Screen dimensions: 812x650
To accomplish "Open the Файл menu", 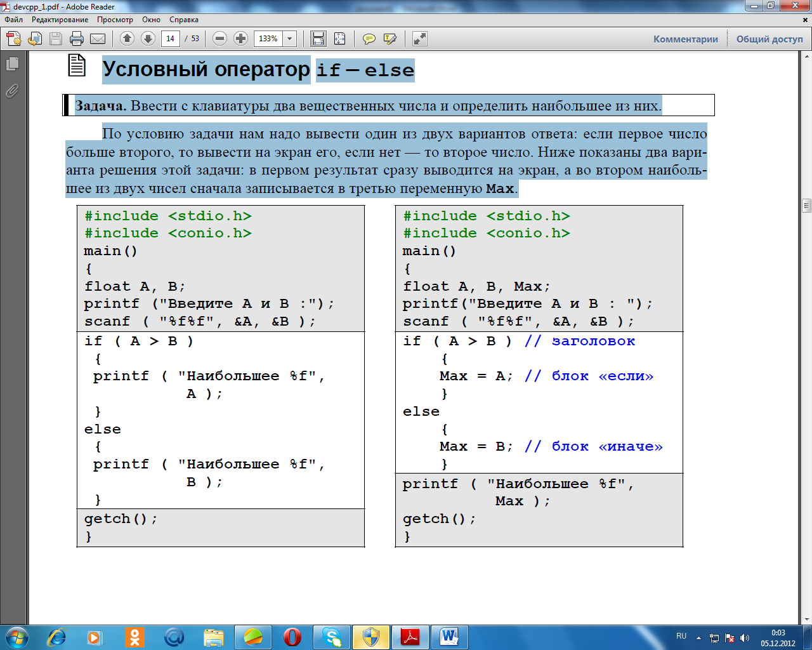I will 14,20.
